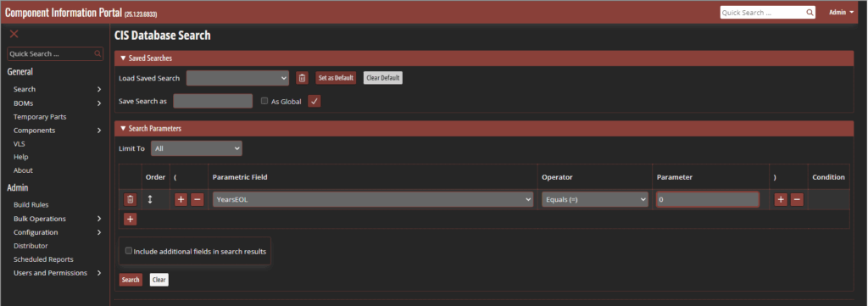This screenshot has height=306, width=868.
Task: Confirm Save Search with the checkmark icon
Action: tap(314, 101)
